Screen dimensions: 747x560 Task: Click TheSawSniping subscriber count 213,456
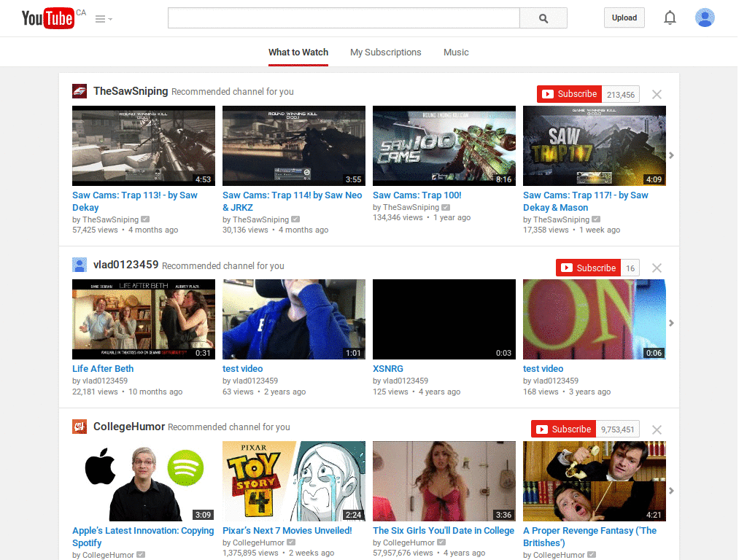620,94
